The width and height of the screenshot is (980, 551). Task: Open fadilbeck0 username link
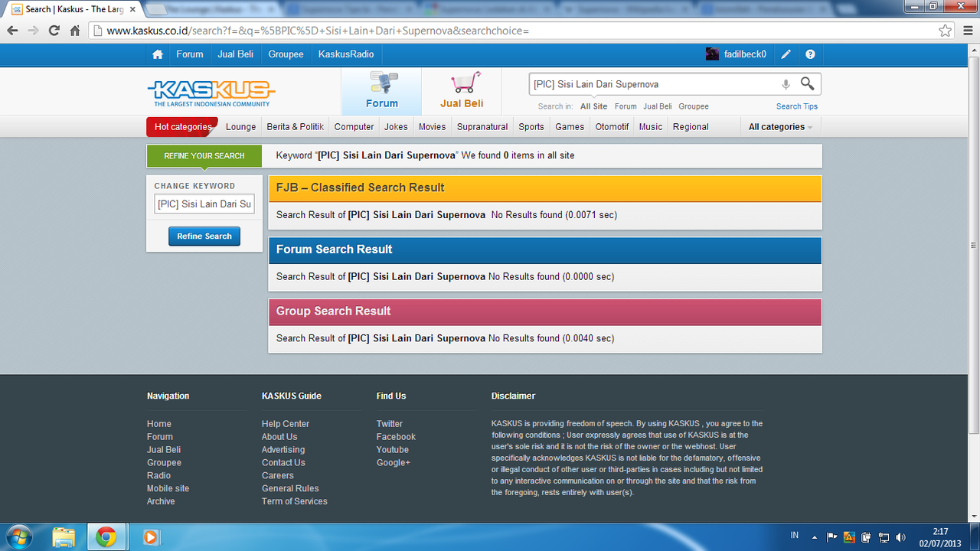tap(745, 54)
